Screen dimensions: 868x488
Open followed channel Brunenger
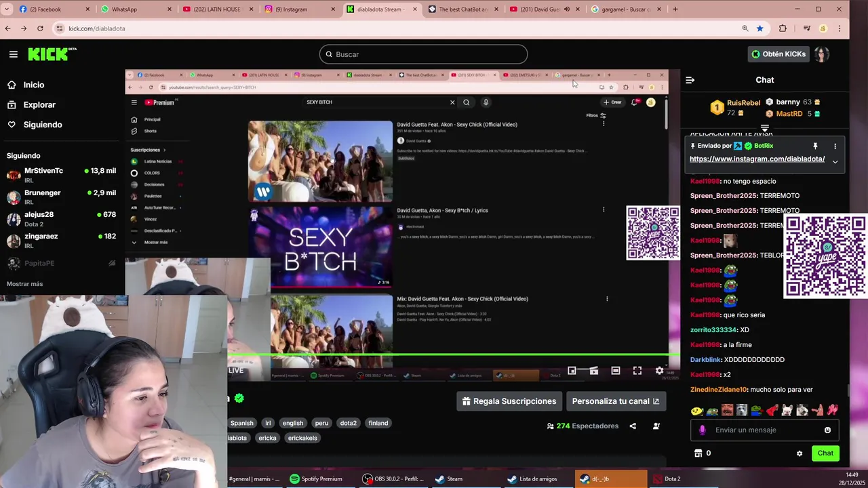pos(61,197)
